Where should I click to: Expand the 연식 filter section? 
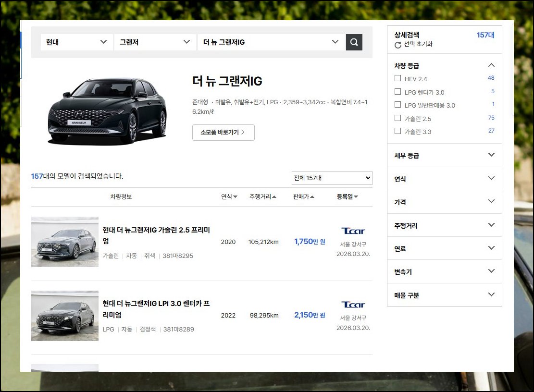click(x=445, y=179)
